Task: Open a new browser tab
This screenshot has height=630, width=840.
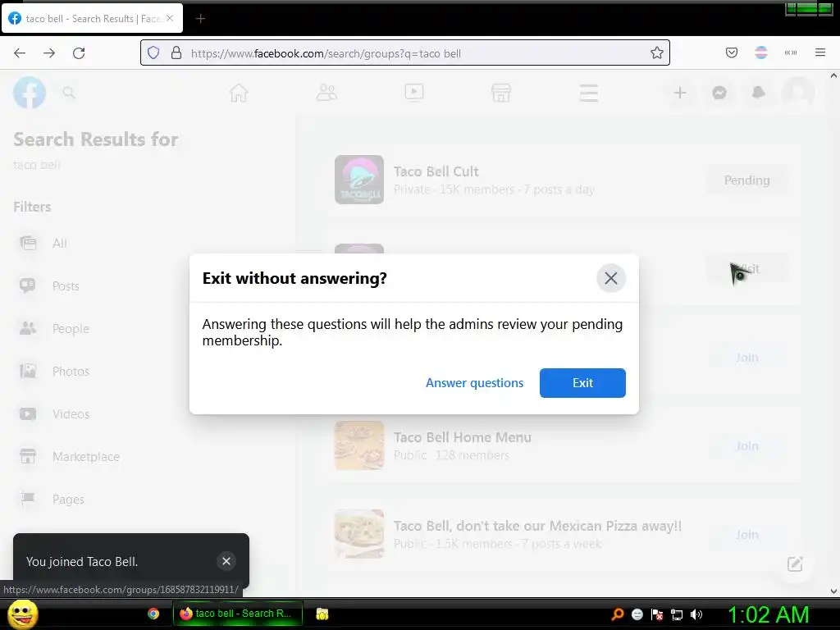Action: point(200,19)
